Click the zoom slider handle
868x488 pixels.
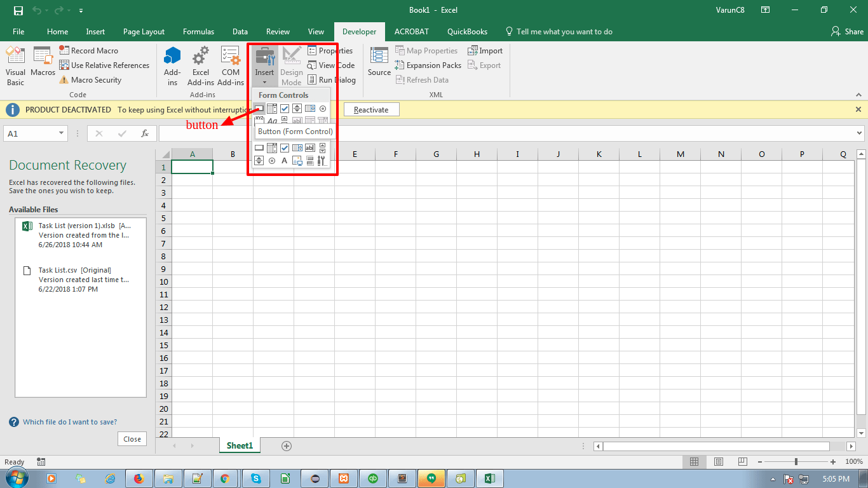796,462
